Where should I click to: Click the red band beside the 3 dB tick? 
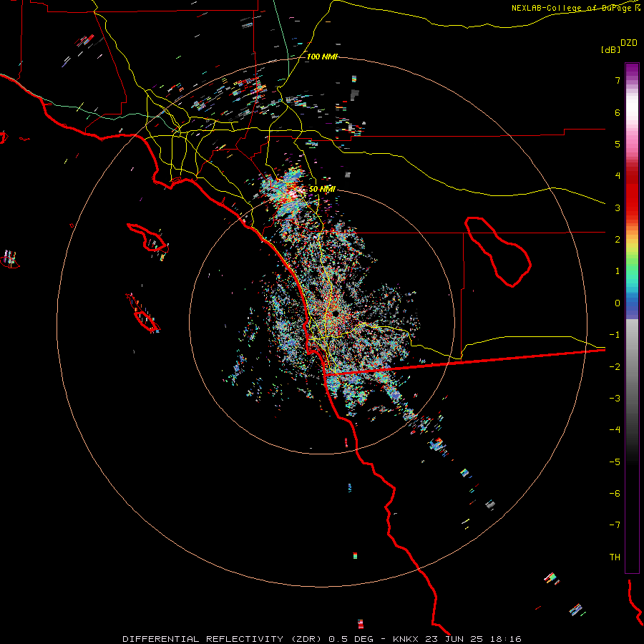(632, 208)
